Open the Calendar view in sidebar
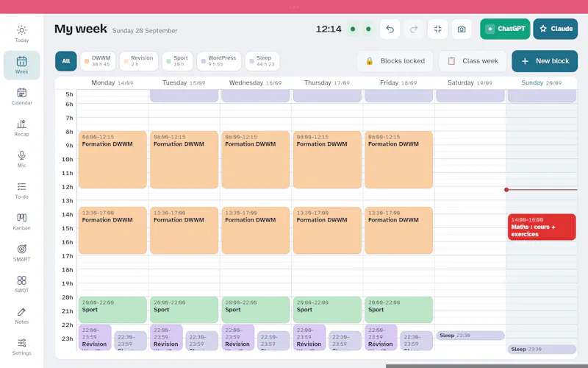Viewport: 588px width, 368px height. pos(22,96)
